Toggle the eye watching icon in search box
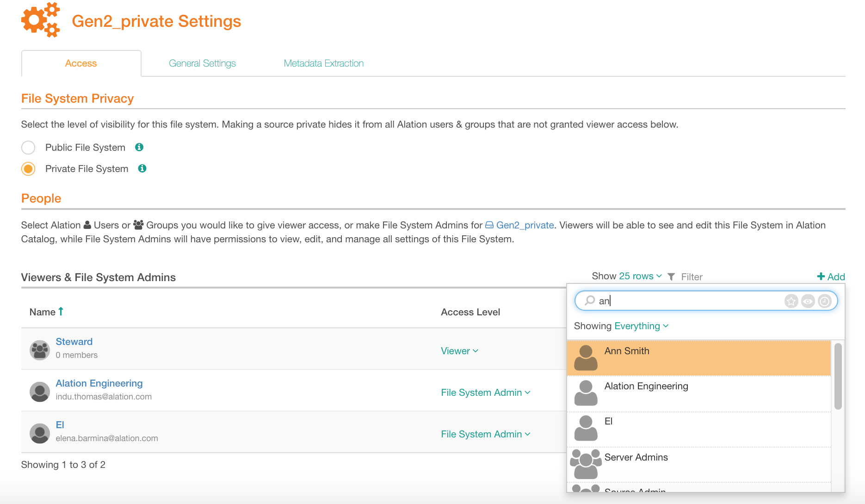 click(808, 301)
